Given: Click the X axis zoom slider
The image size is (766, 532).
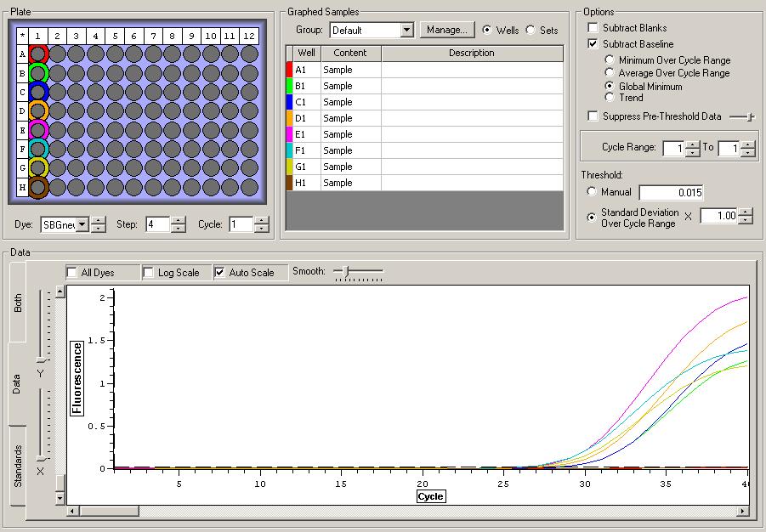Looking at the screenshot, I should pyautogui.click(x=41, y=459).
